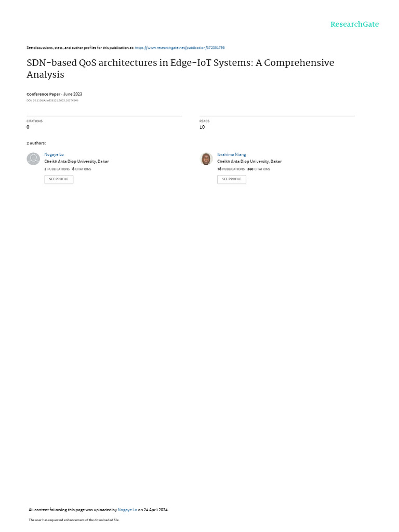Open Nogaye Lo's author name link
Screen dimensions: 399x532
click(54, 154)
